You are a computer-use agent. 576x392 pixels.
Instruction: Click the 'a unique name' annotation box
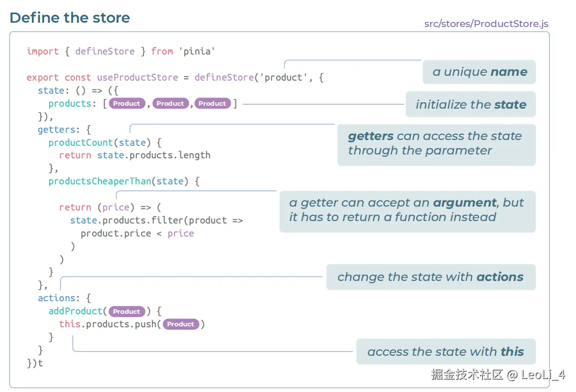[x=479, y=72]
